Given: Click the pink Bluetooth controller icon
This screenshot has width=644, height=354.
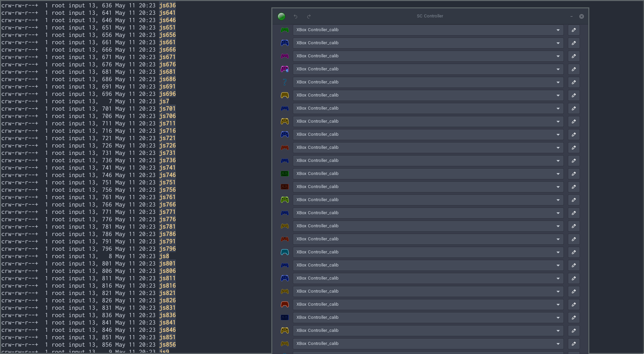Looking at the screenshot, I should pyautogui.click(x=284, y=69).
